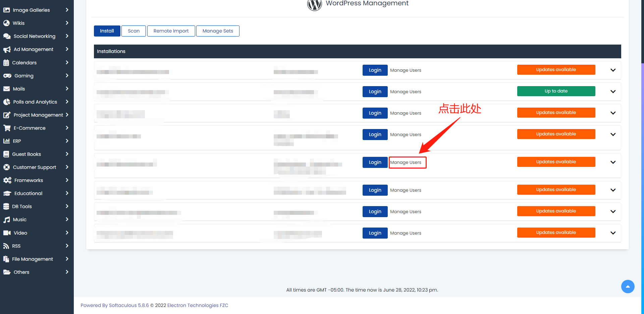Open the Install tab
The image size is (644, 314).
coord(107,31)
